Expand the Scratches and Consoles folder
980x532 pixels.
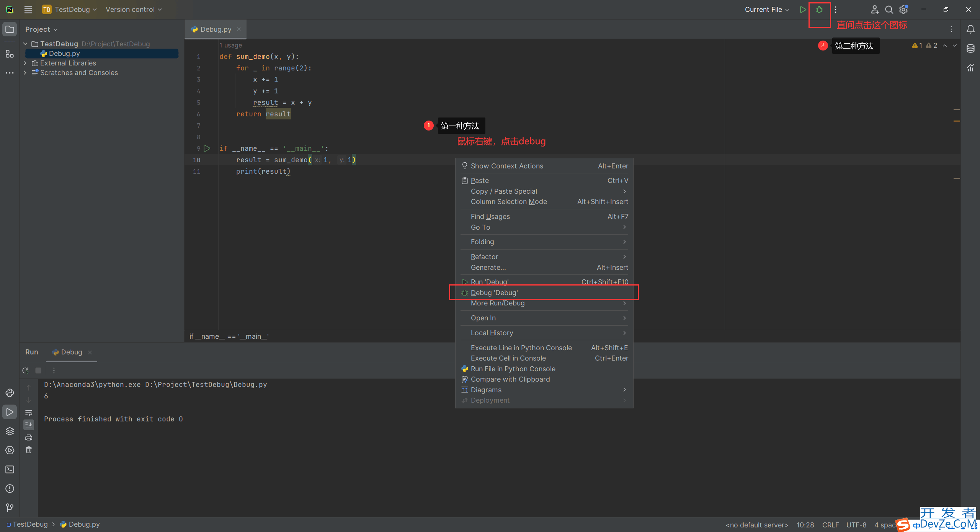(24, 73)
